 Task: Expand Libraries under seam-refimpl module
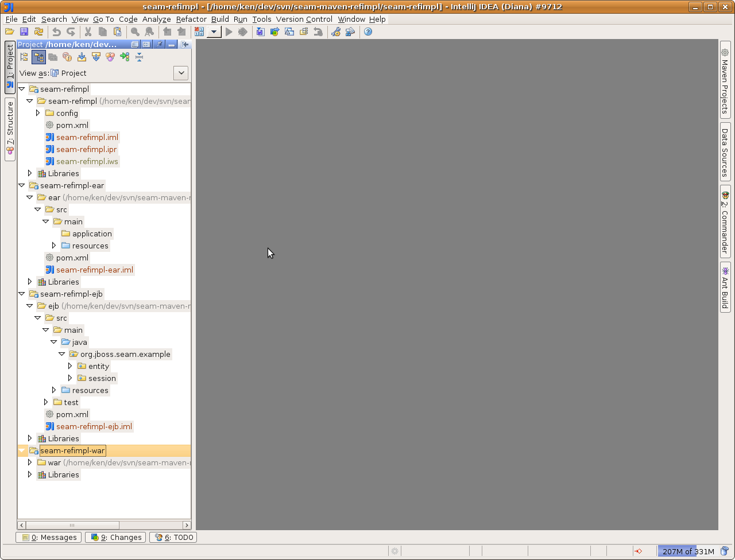pyautogui.click(x=30, y=173)
